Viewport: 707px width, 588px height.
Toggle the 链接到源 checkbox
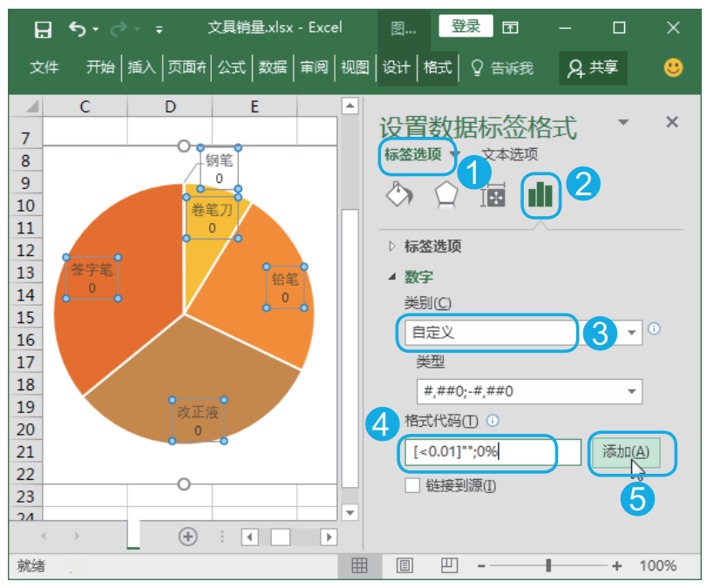click(412, 486)
